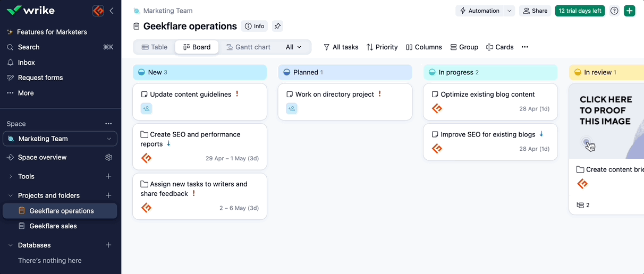Open Priority sort option
644x274 pixels.
coord(382,47)
